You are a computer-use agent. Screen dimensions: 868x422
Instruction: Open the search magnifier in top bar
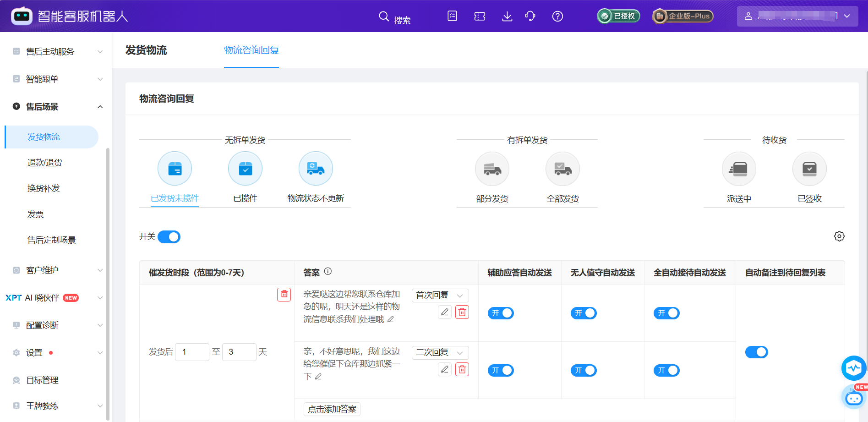point(384,16)
